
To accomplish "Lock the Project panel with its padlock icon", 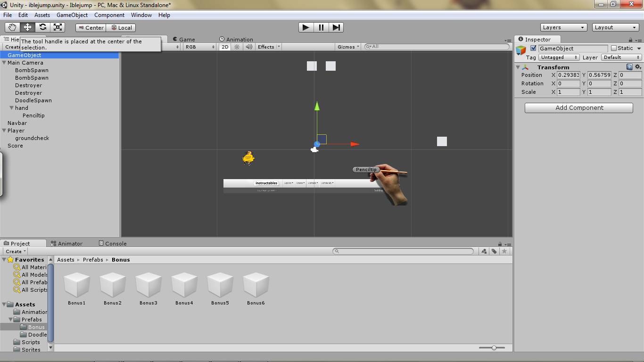I will [x=500, y=244].
